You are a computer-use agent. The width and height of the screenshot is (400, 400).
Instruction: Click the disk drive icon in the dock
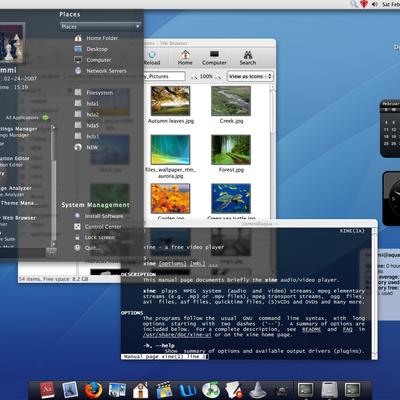(329, 390)
